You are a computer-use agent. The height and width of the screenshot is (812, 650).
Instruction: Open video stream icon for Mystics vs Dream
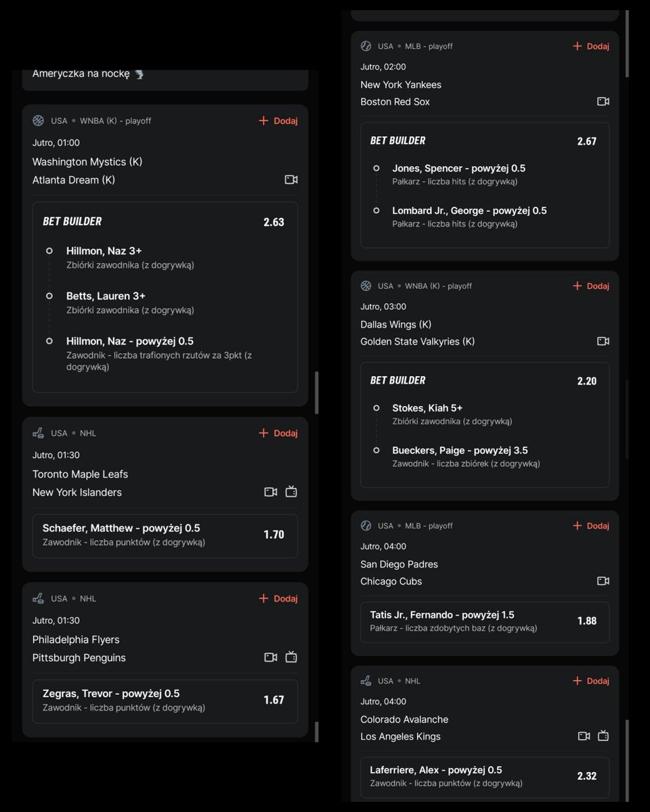(291, 180)
